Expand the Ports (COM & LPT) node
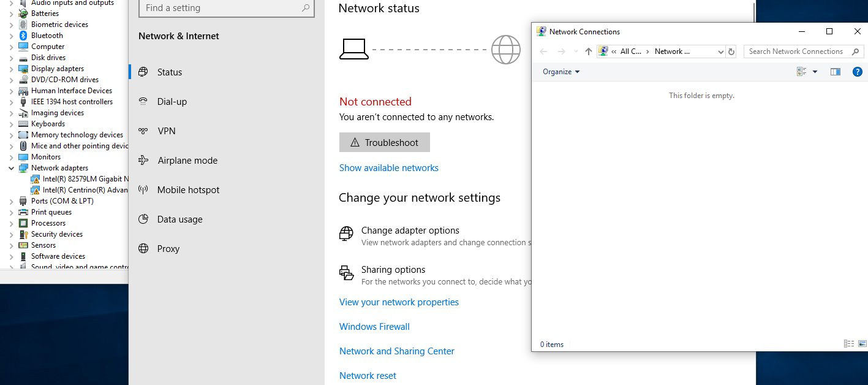Screen dimensions: 868x385 pos(11,201)
